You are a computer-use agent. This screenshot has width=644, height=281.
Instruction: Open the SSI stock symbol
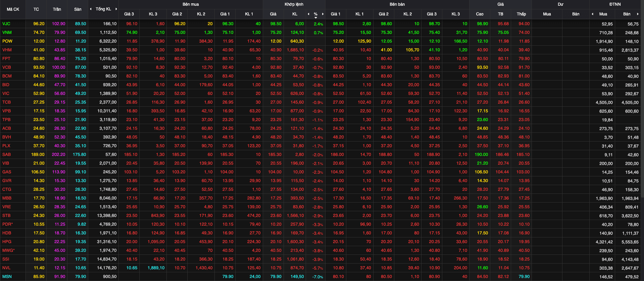click(6, 259)
